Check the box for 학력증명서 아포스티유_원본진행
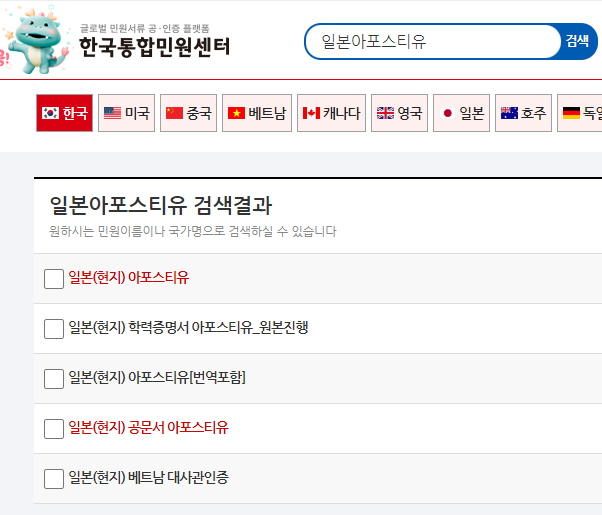 54,329
